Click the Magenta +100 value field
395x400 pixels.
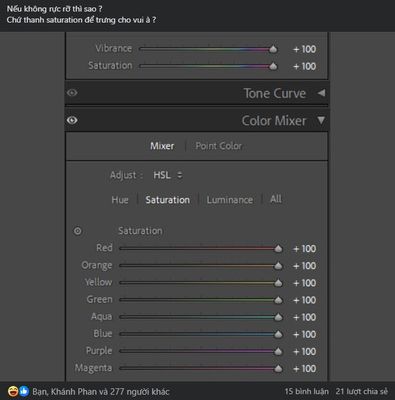pyautogui.click(x=304, y=369)
